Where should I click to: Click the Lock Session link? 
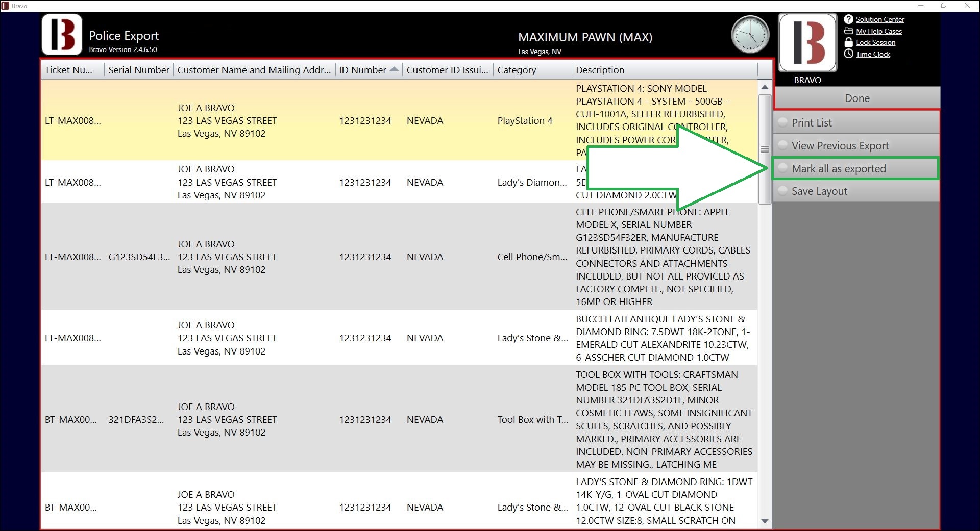click(x=875, y=42)
